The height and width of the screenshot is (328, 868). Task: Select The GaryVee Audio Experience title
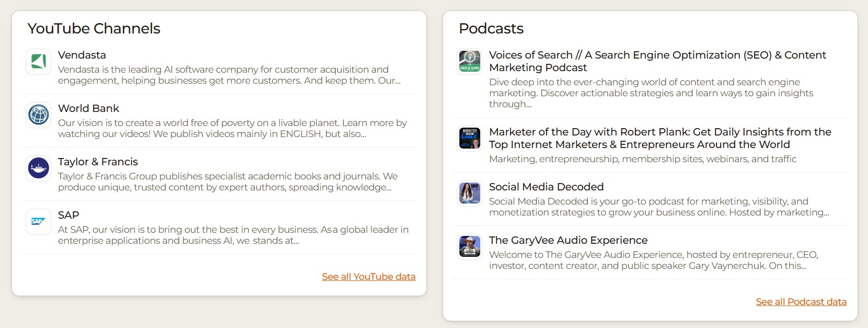(x=568, y=240)
